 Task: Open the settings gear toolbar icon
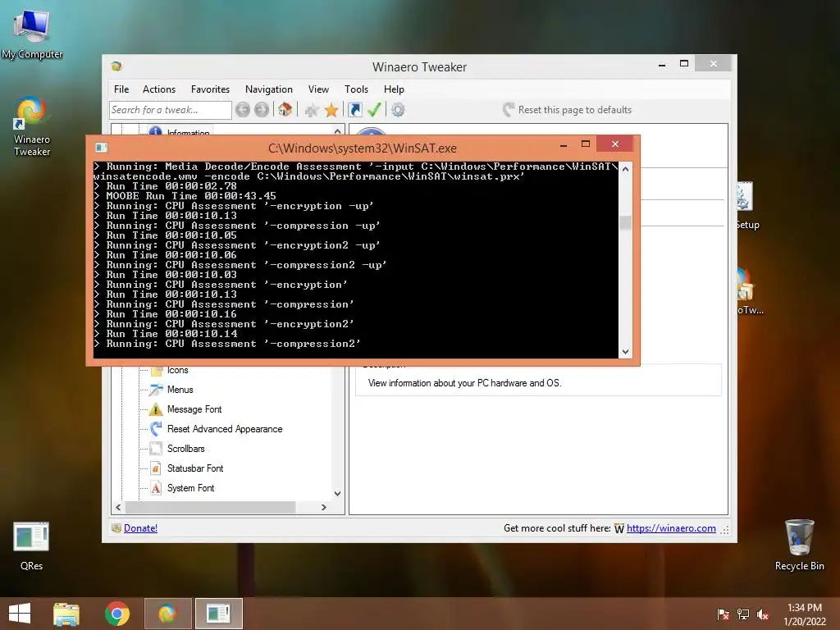tap(398, 110)
